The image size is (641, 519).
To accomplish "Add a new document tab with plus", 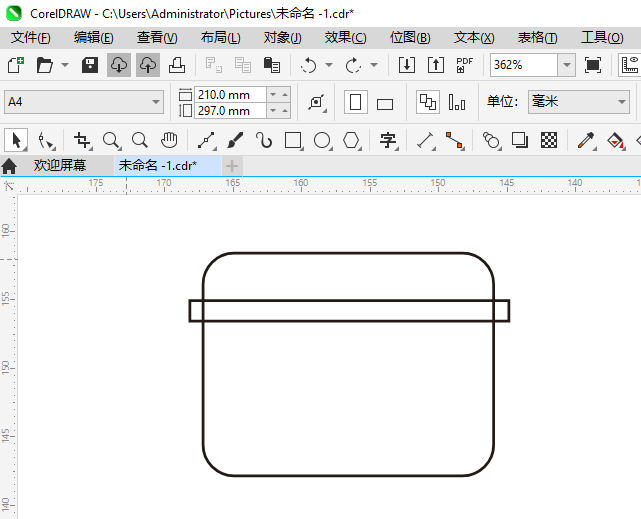I will [232, 166].
